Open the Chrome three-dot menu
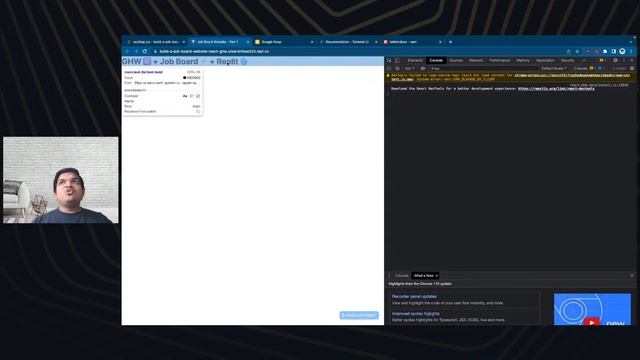640x360 pixels. click(x=631, y=51)
